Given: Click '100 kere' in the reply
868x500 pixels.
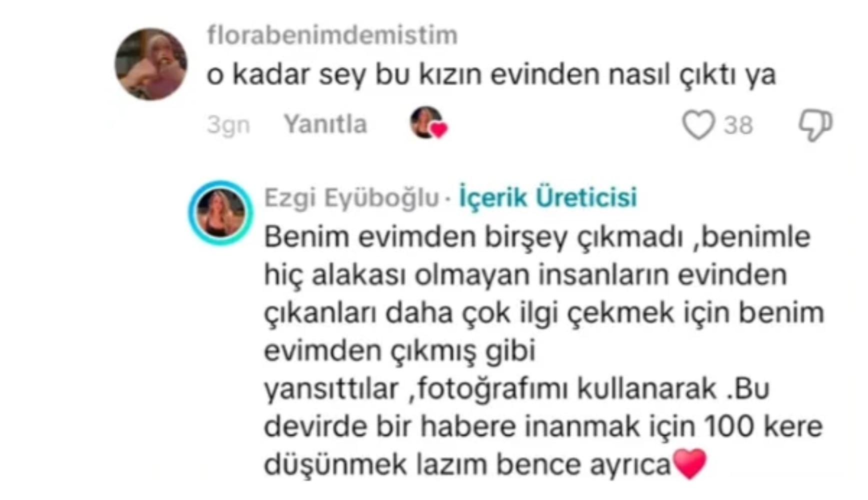Looking at the screenshot, I should tap(763, 427).
